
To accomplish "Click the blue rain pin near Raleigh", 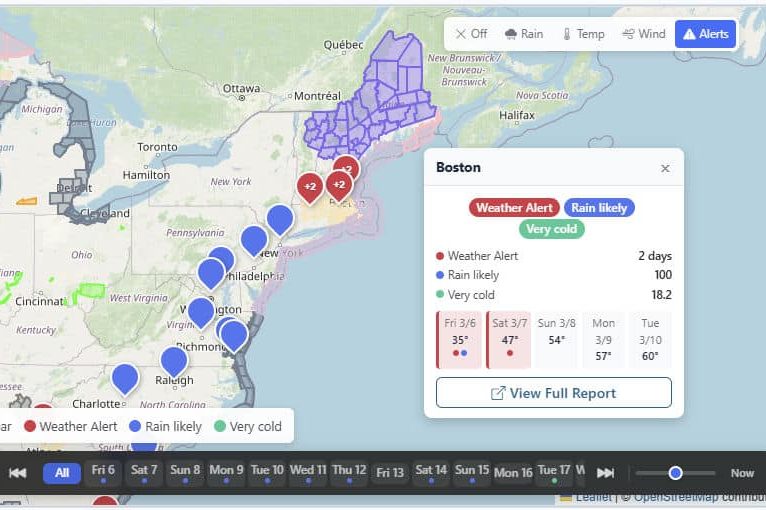I will point(174,360).
